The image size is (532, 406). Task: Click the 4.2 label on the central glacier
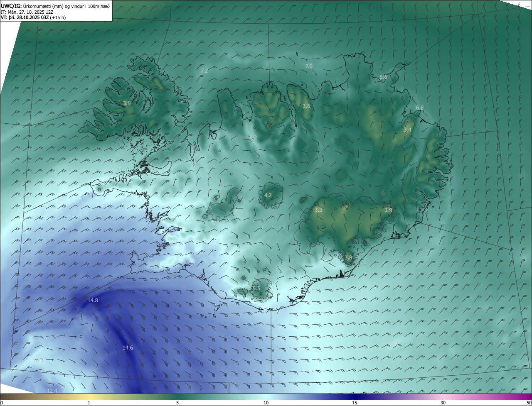tap(268, 195)
